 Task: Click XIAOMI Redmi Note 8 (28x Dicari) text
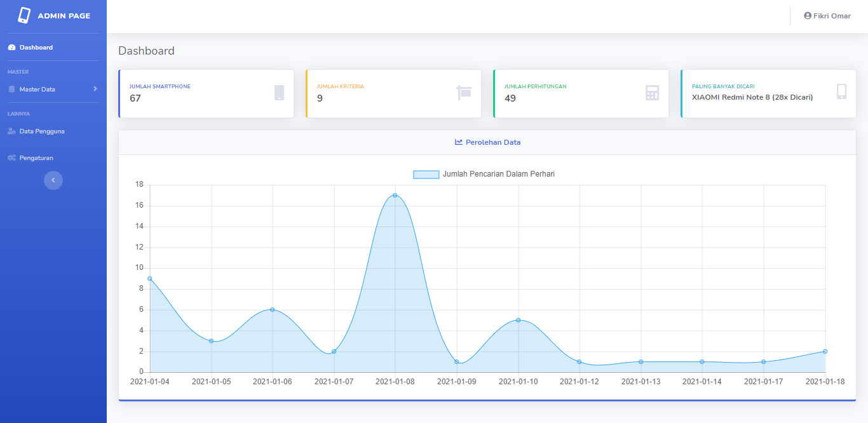752,97
